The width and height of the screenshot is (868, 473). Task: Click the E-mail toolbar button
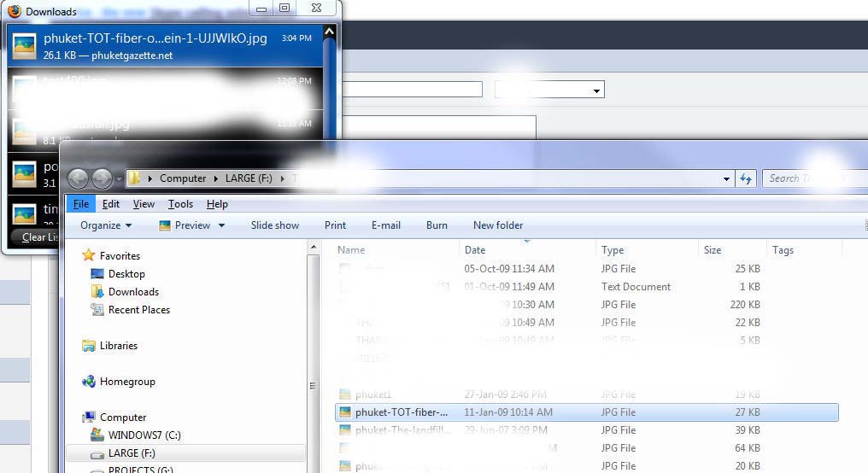point(386,225)
